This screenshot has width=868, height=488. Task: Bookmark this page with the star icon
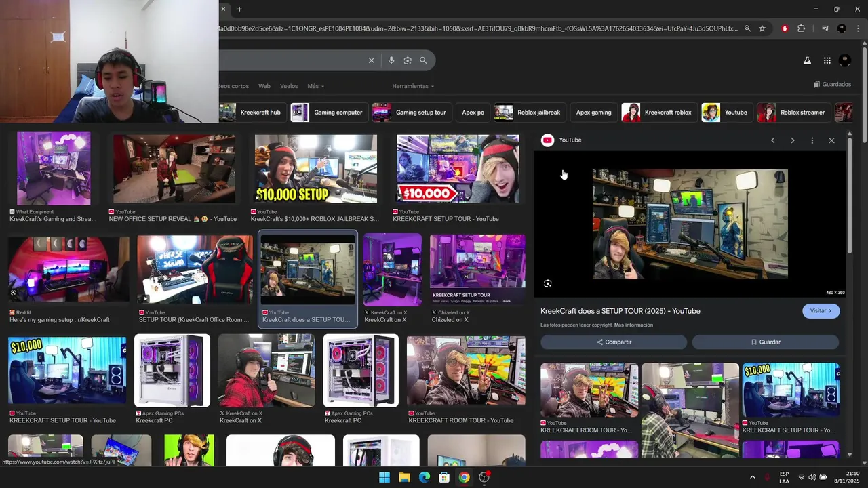click(x=762, y=28)
